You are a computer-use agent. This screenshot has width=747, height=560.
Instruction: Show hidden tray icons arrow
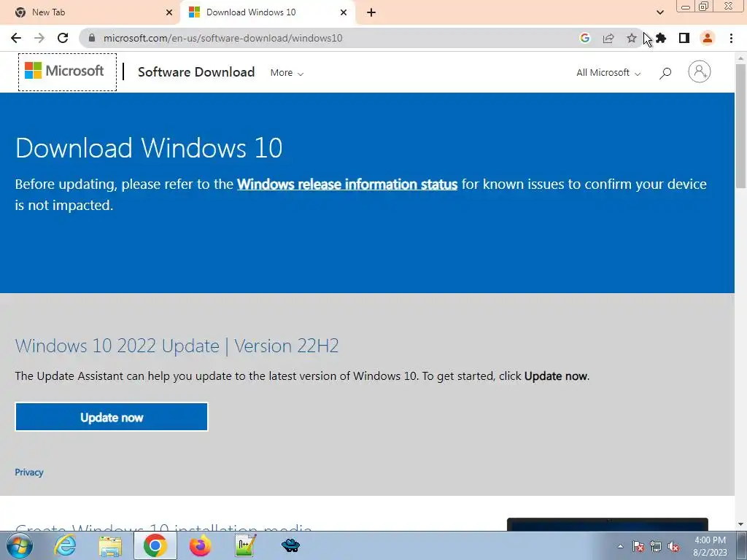coord(620,546)
